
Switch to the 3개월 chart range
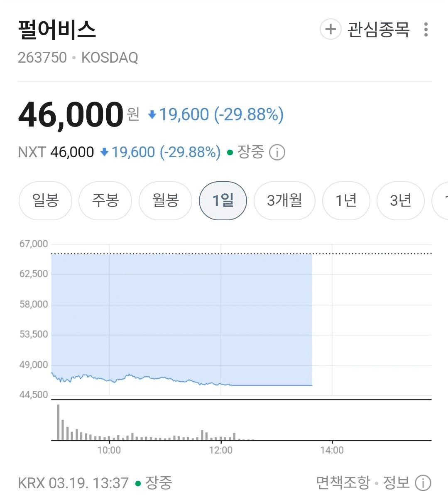[x=284, y=201]
